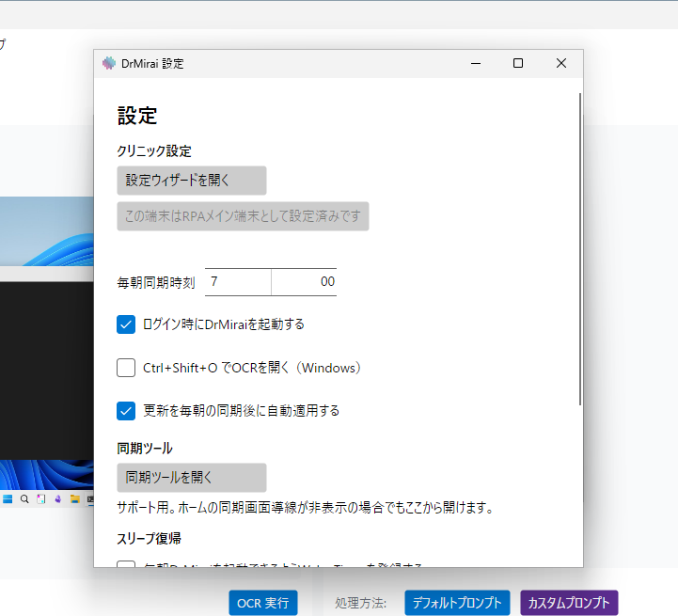
Task: Select the カスタムプロンプト button
Action: click(569, 603)
